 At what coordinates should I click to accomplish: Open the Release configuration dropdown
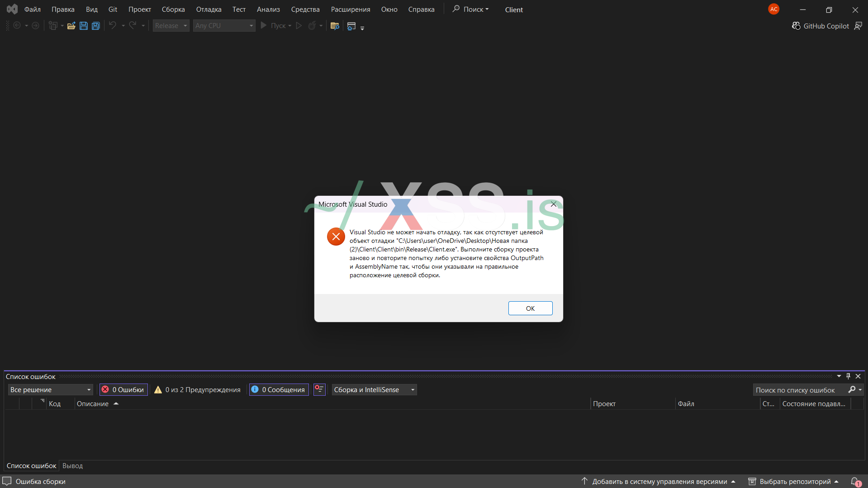tap(171, 25)
